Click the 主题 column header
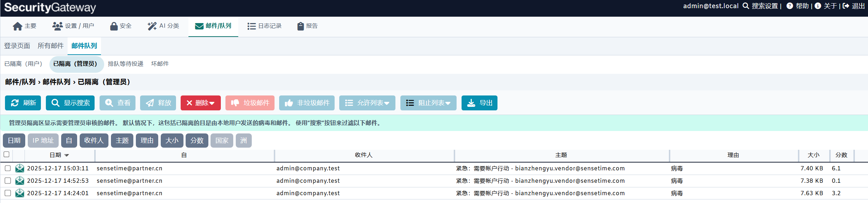Screen dimensions: 868x203 point(561,155)
